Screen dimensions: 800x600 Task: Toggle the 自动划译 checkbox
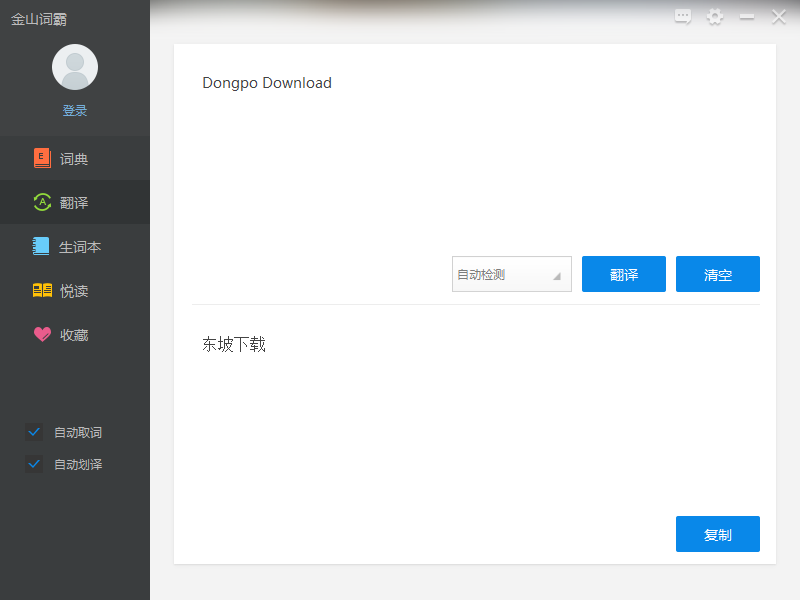34,464
